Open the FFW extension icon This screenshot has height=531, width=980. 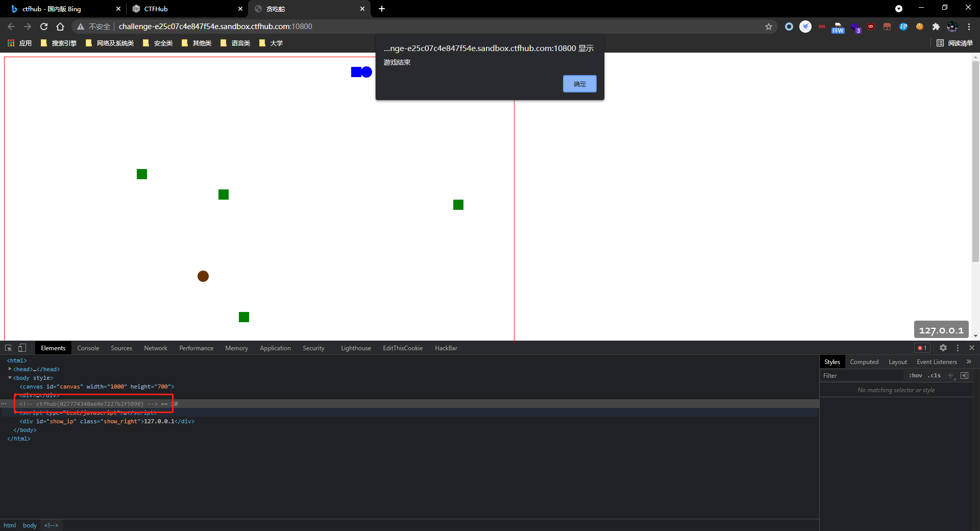point(838,28)
